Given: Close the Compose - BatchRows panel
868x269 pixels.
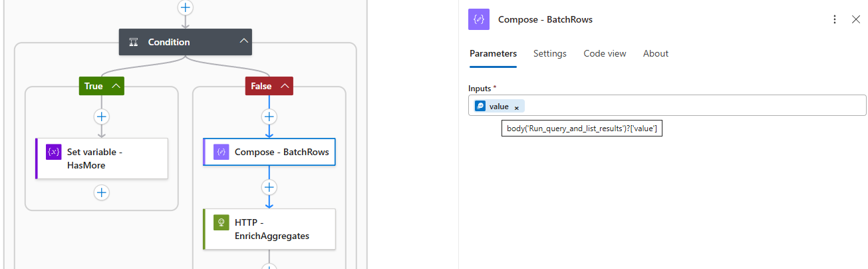Looking at the screenshot, I should (856, 19).
